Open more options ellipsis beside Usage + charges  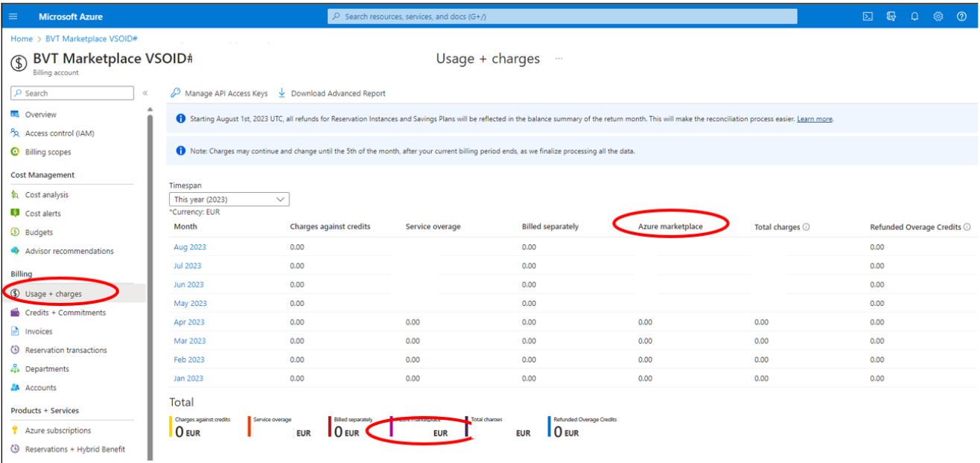tap(559, 59)
